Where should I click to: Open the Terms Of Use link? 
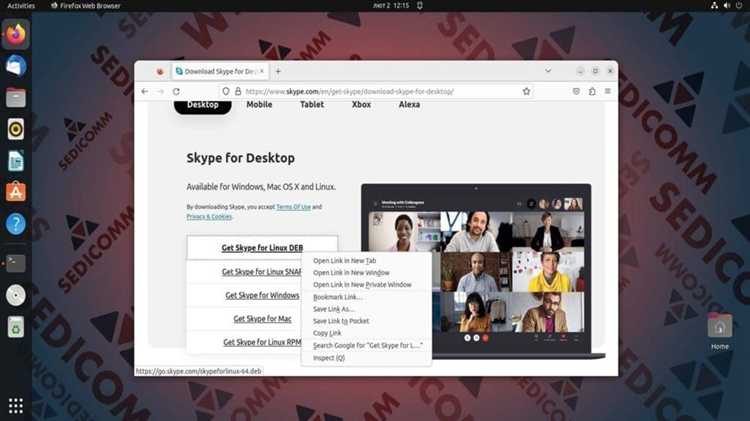293,207
